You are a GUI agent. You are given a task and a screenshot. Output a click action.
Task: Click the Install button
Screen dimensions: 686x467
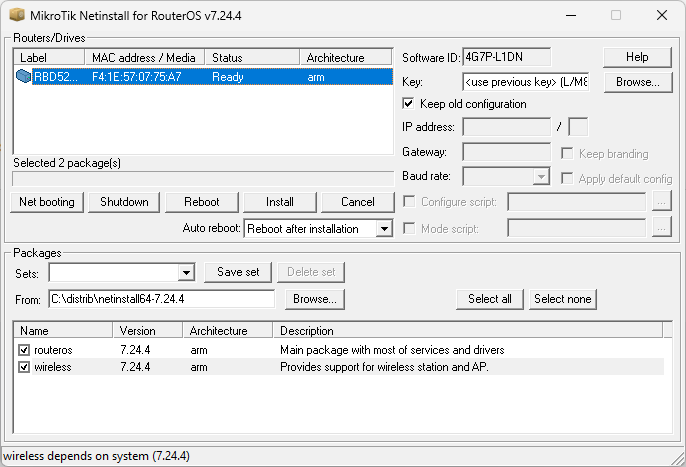click(280, 202)
